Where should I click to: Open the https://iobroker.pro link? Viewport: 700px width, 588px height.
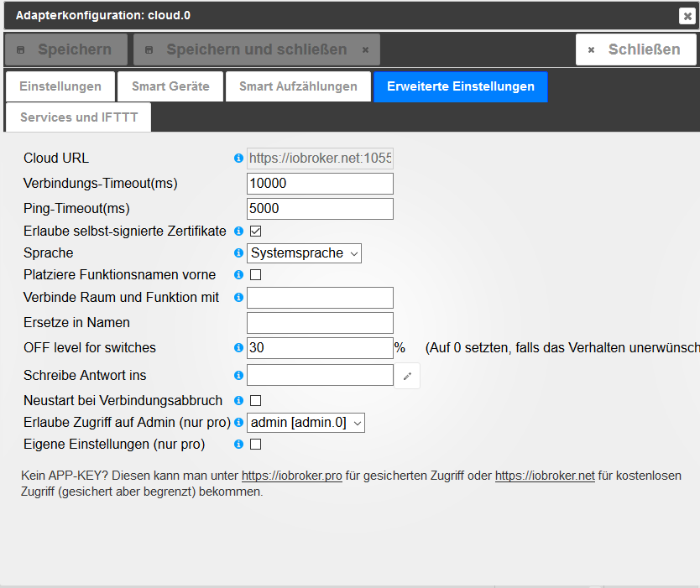pos(291,476)
